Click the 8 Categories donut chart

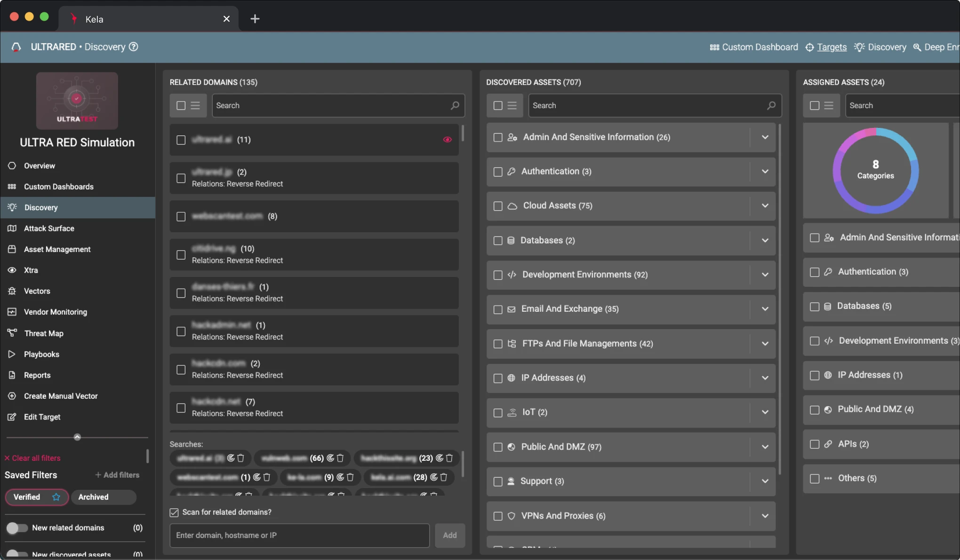(x=875, y=171)
